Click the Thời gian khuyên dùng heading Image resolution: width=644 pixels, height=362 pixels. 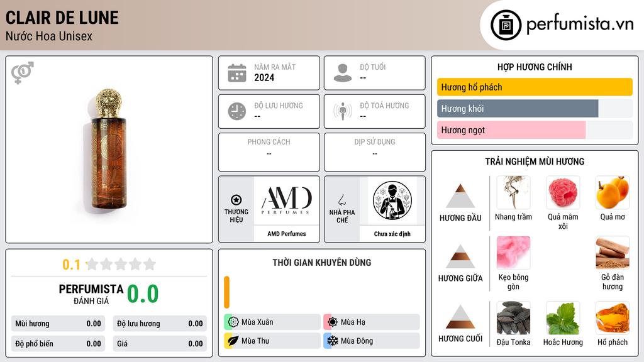(322, 263)
